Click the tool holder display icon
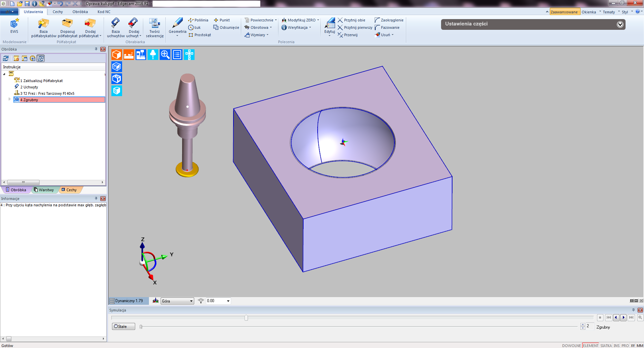 point(153,55)
